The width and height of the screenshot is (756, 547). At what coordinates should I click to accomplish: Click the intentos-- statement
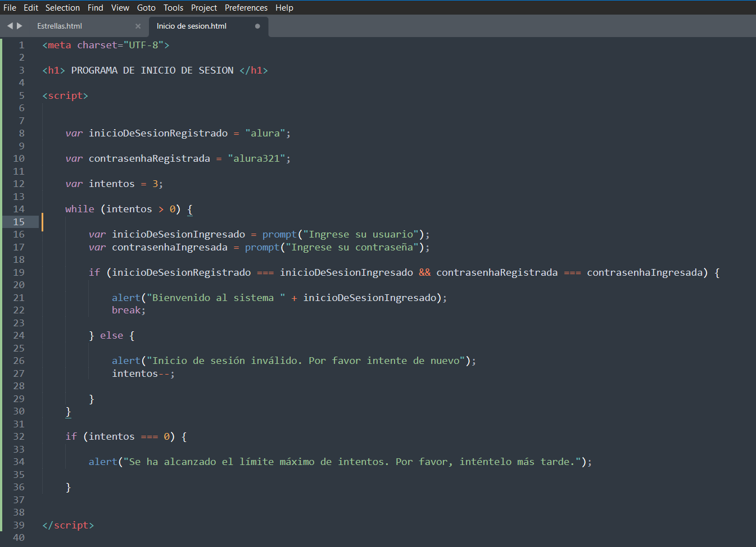[143, 373]
